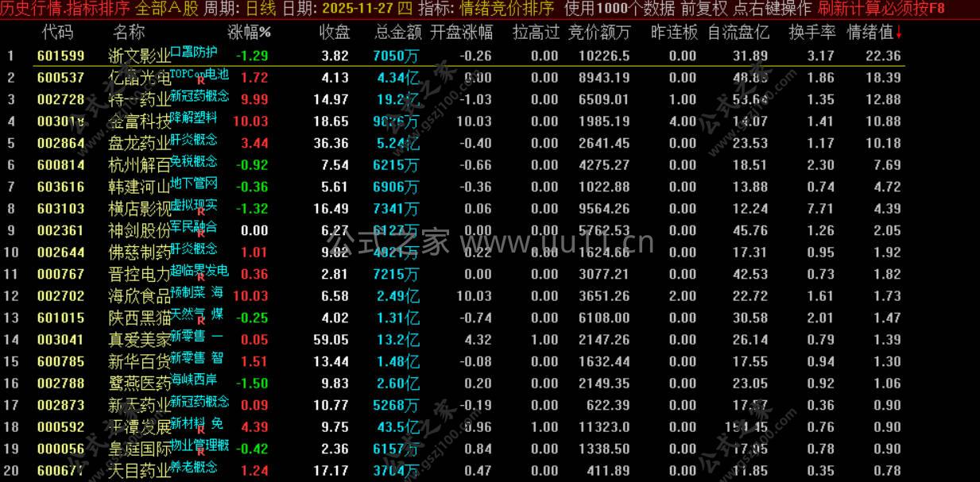Click the TOPCon电池 concept tag
980x482 pixels.
pos(199,74)
